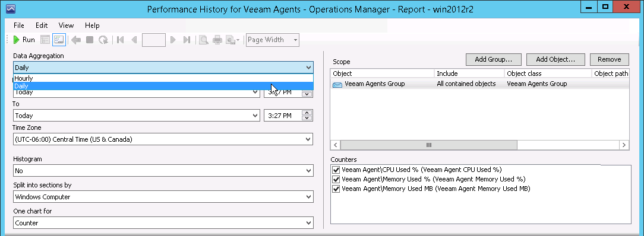Sort by the Object column header
Image resolution: width=644 pixels, height=236 pixels.
pyautogui.click(x=382, y=74)
